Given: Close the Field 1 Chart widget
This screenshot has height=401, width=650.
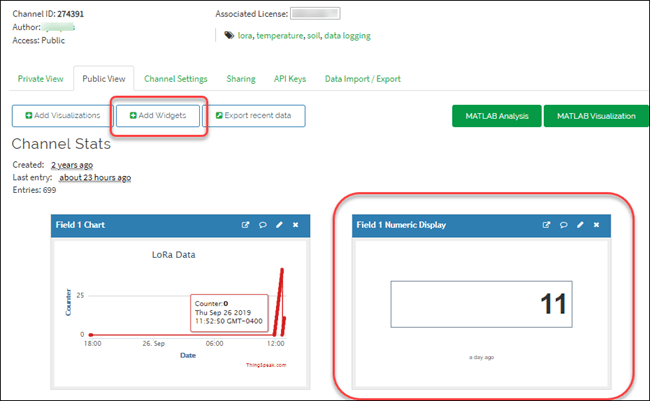Looking at the screenshot, I should click(x=296, y=225).
